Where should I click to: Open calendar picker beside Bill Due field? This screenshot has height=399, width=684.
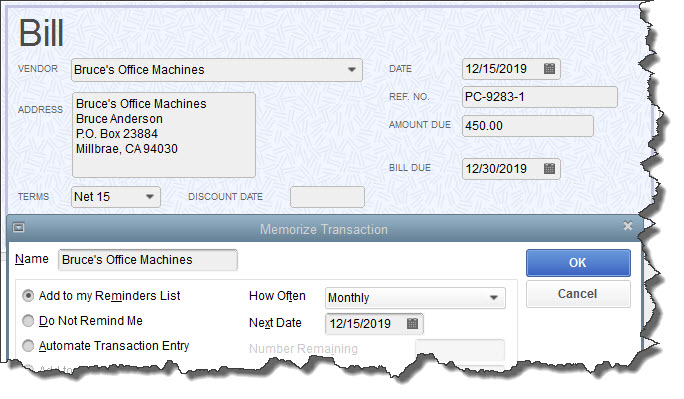tap(549, 168)
